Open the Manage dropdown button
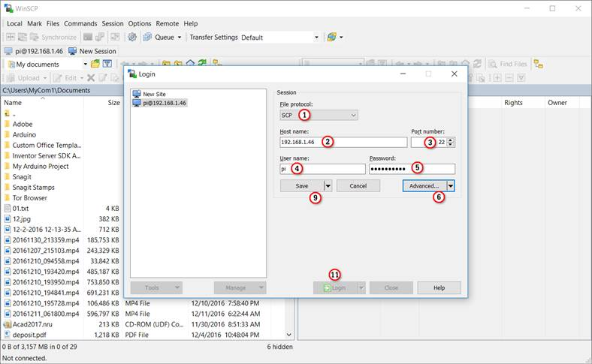 pos(240,287)
